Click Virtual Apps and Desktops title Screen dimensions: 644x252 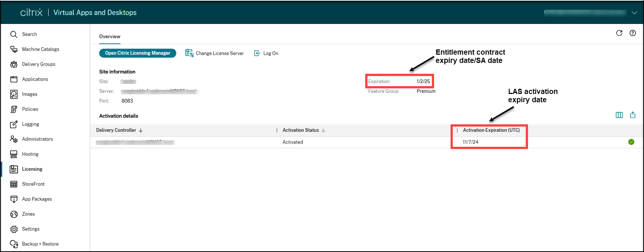(x=95, y=13)
